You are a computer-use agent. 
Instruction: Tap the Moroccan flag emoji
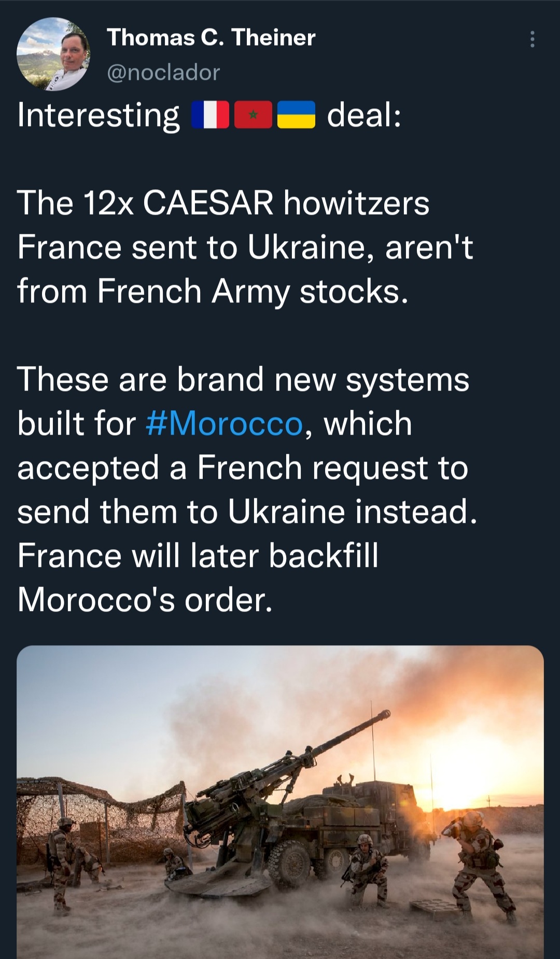tap(253, 115)
